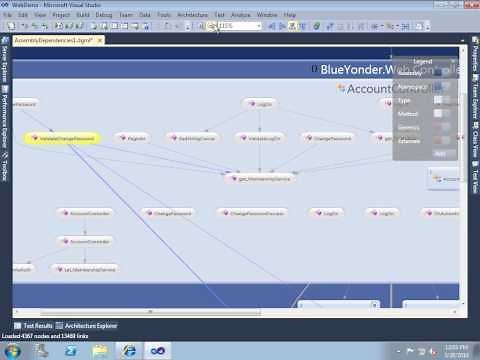
Task: Click the horizontal scrollbar right arrow
Action: coord(455,312)
